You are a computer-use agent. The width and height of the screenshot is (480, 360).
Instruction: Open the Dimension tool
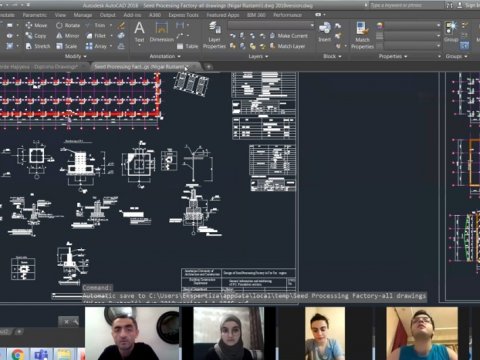click(162, 32)
